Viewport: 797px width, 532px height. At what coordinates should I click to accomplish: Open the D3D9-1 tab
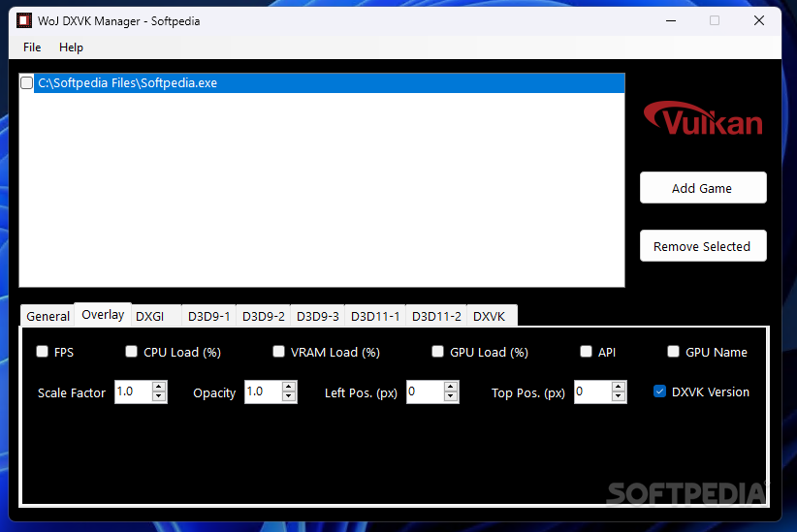[x=208, y=316]
